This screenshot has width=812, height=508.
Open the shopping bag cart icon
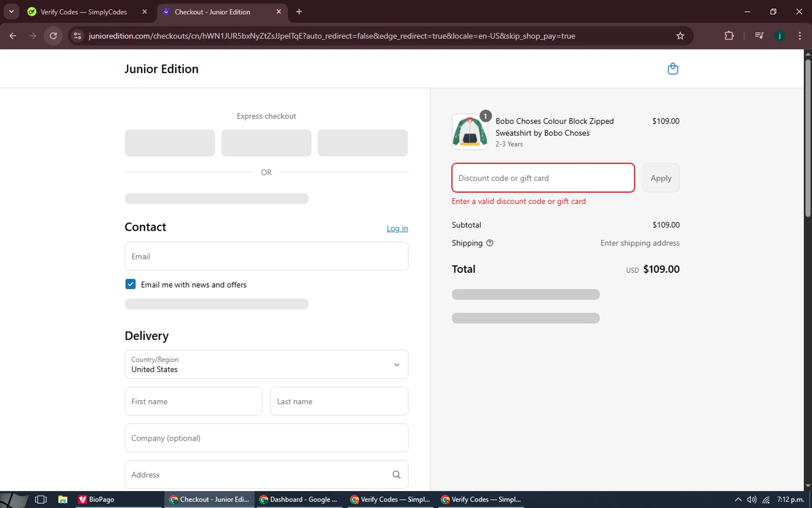(x=673, y=69)
